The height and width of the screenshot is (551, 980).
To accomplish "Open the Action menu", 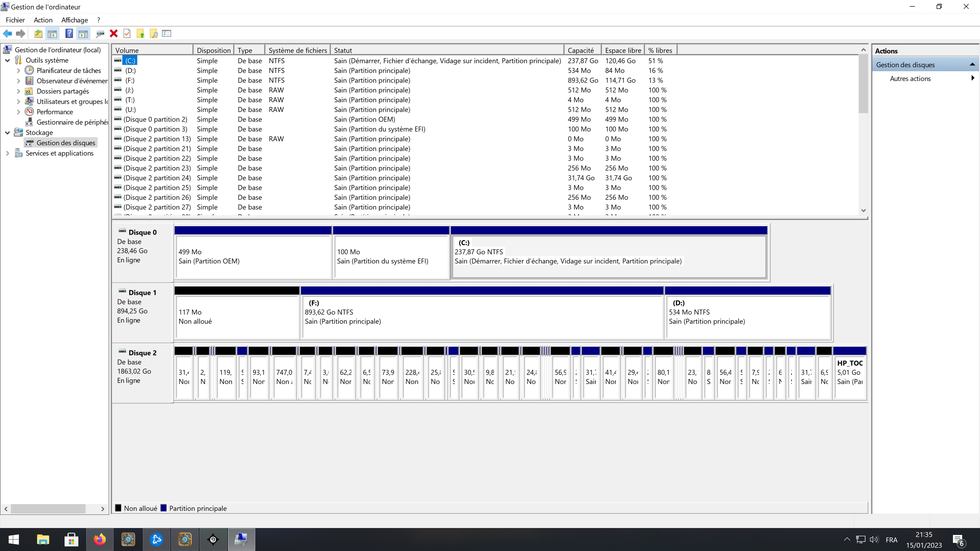I will [43, 20].
